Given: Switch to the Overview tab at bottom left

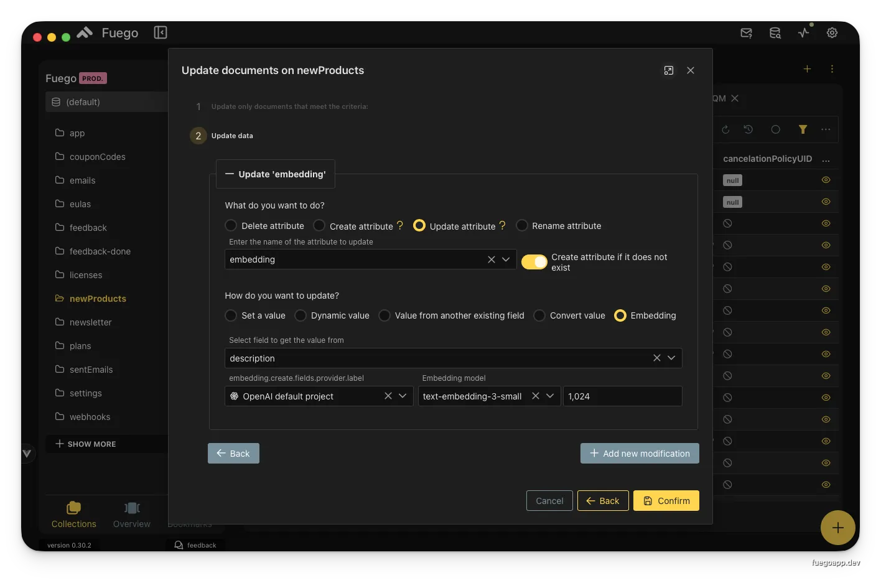Looking at the screenshot, I should pos(131,515).
